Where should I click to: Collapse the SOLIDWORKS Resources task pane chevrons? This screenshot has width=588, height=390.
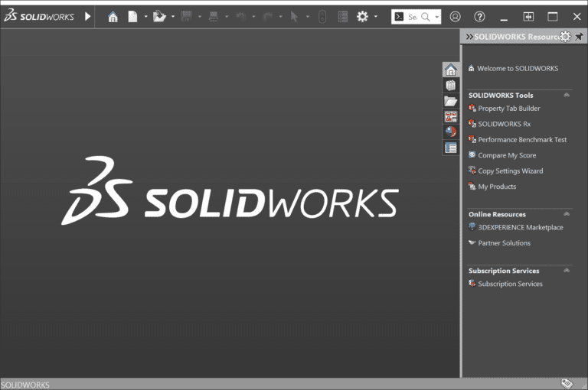[x=469, y=37]
